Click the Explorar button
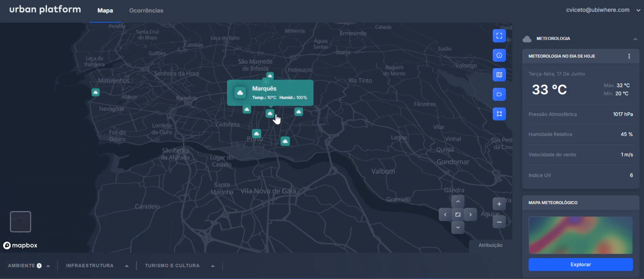 pos(580,264)
